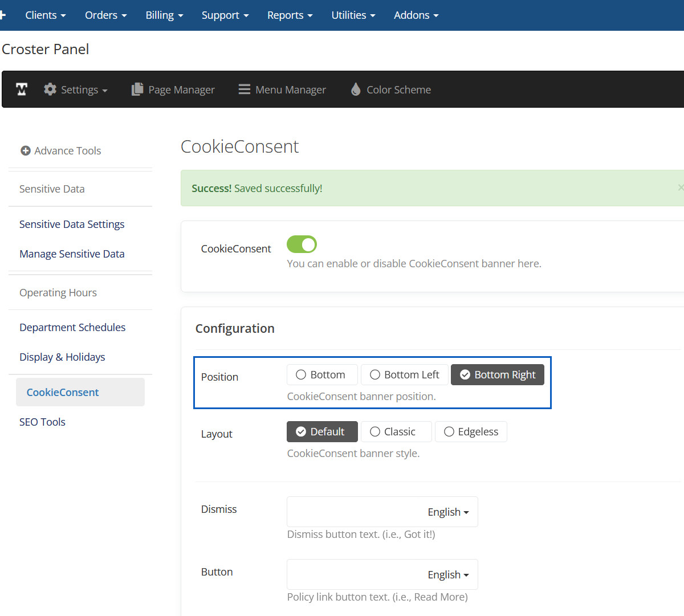This screenshot has width=684, height=616.
Task: Go to Manage Sensitive Data
Action: [x=72, y=254]
